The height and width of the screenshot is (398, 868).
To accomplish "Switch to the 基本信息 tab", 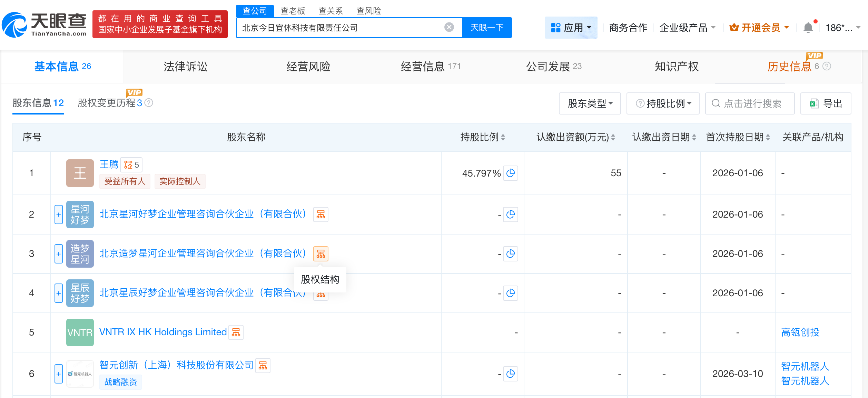I will pyautogui.click(x=62, y=66).
